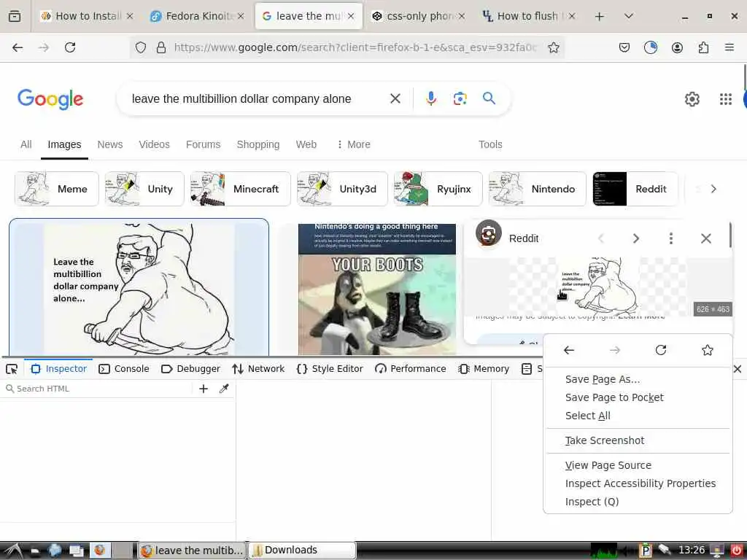Image resolution: width=747 pixels, height=560 pixels.
Task: Switch to the Debugger devtools tab
Action: coord(190,369)
